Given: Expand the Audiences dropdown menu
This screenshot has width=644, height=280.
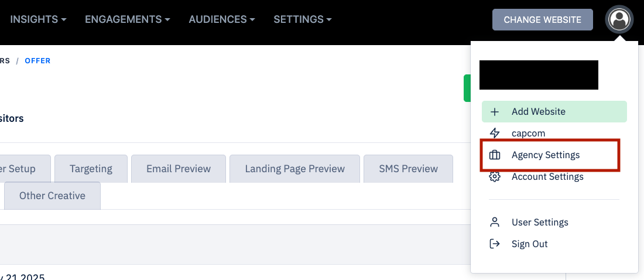Looking at the screenshot, I should tap(221, 19).
